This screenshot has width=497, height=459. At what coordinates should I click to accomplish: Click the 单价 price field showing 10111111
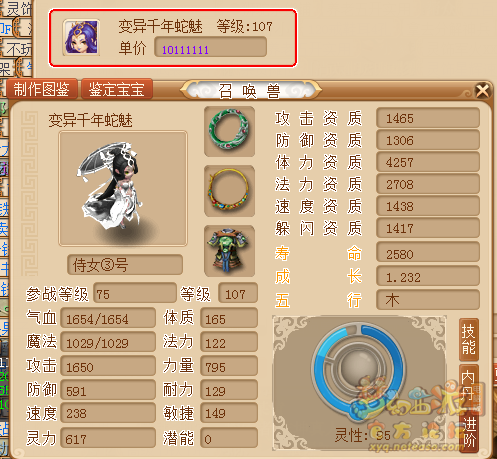210,47
